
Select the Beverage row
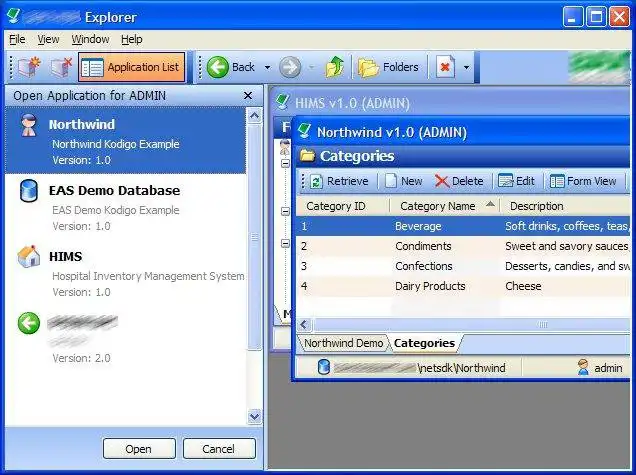463,226
